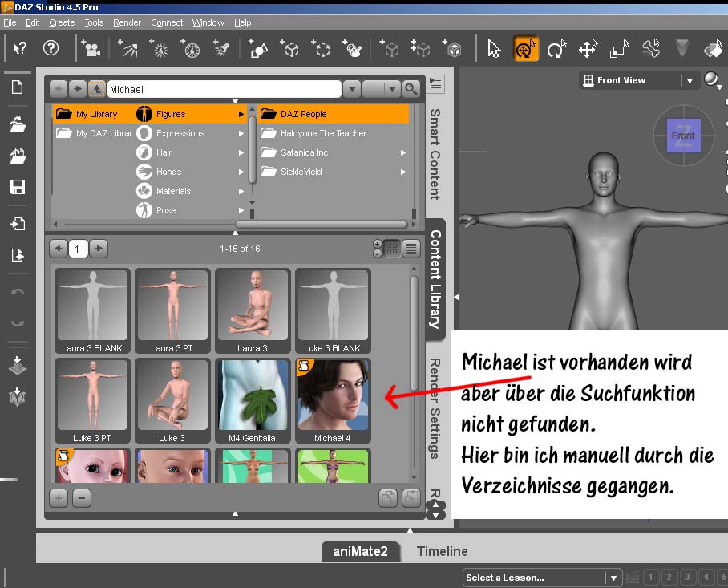Select the Rotate tool
The image size is (728, 588).
pos(556,48)
